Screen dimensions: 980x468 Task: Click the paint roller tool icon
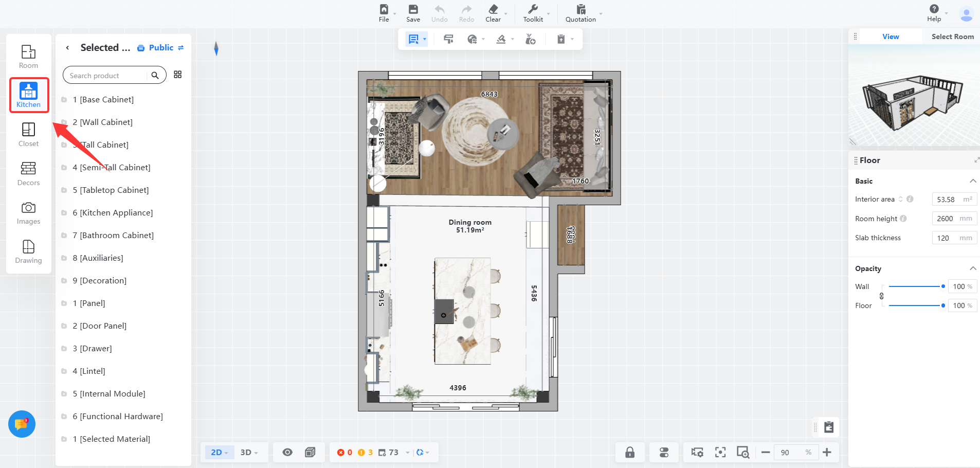point(448,39)
